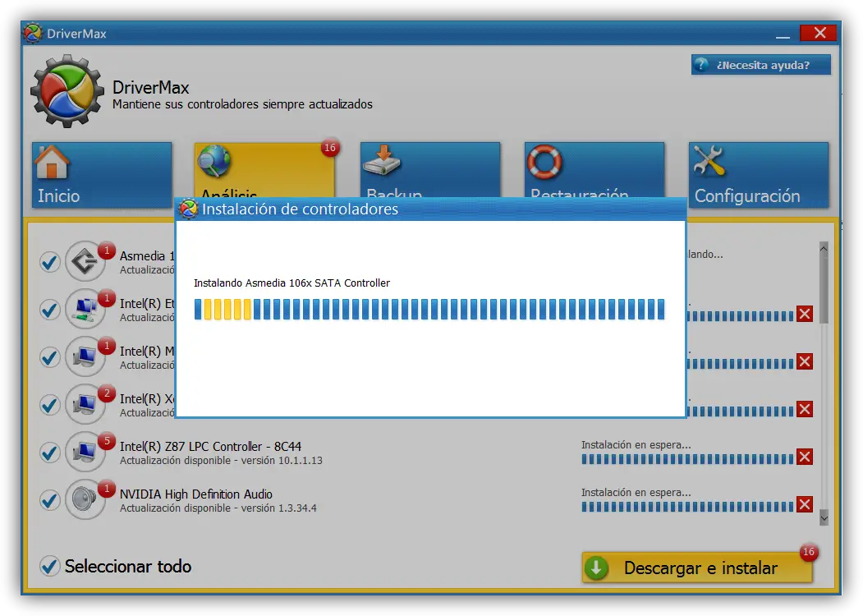
Task: Click 'Instalando Asmedia 106x SATA Controller' text
Action: click(291, 283)
